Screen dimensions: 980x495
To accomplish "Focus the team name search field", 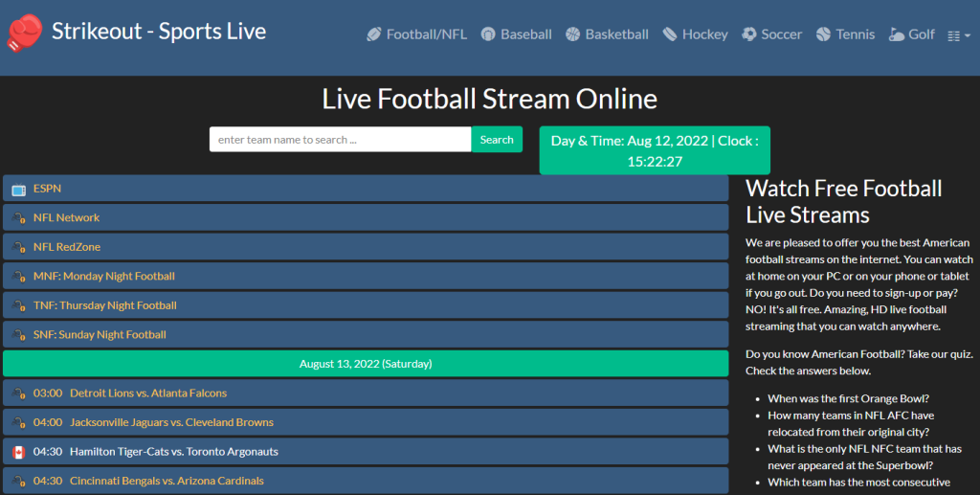I will (x=340, y=140).
